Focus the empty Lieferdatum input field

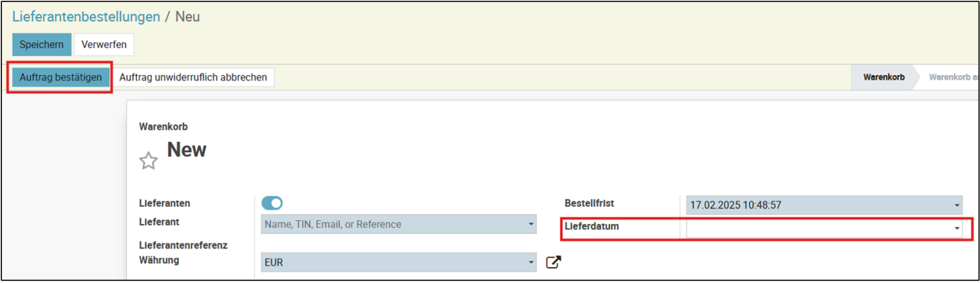pyautogui.click(x=818, y=229)
